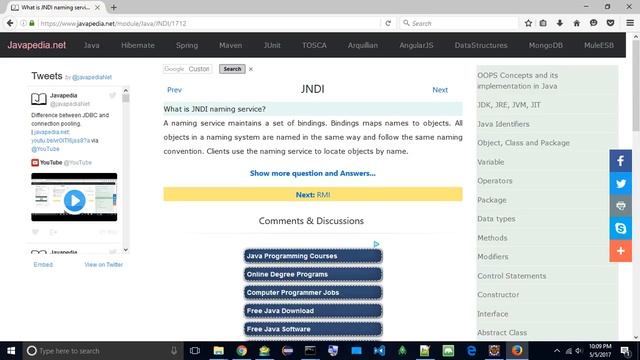
Task: Play the YouTube video in the tweet
Action: (x=74, y=200)
